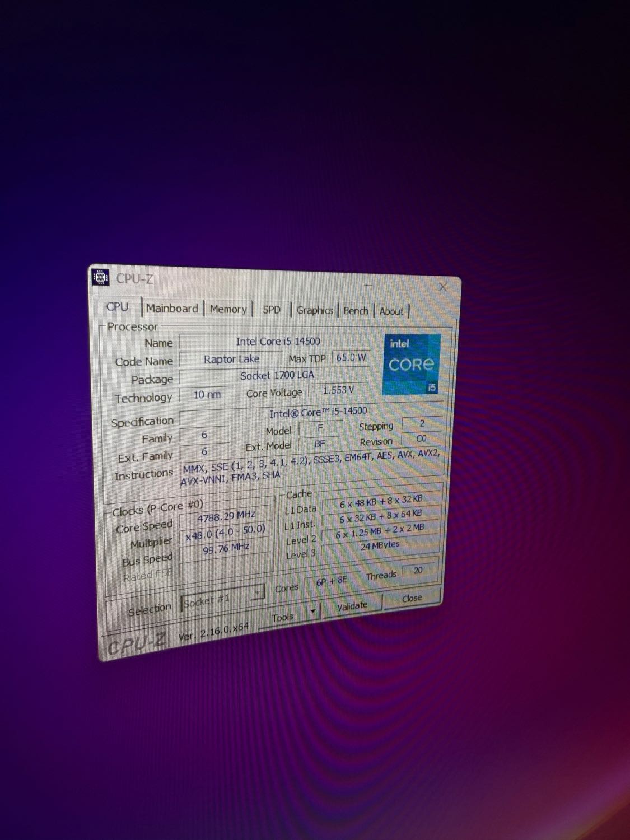The image size is (630, 840).
Task: Click the Close button at bottom
Action: [x=412, y=598]
